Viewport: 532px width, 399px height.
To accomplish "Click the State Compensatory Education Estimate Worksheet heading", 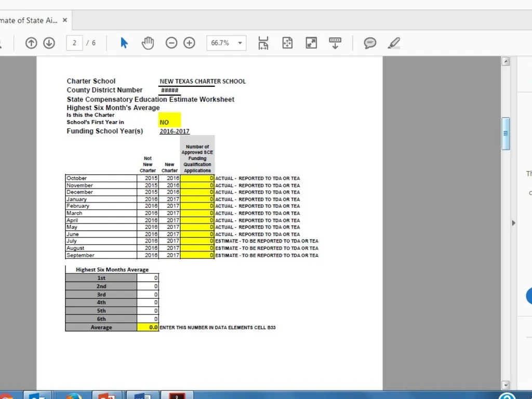I will (150, 99).
